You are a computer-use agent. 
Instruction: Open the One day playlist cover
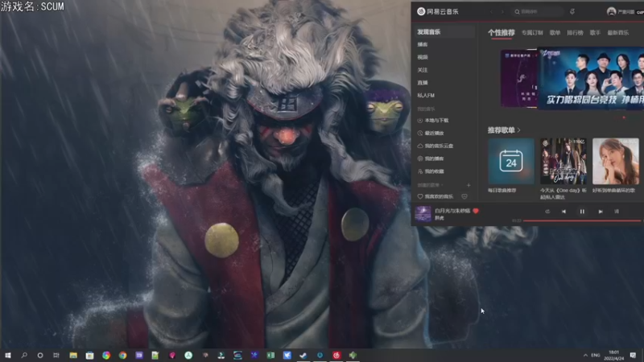(563, 161)
